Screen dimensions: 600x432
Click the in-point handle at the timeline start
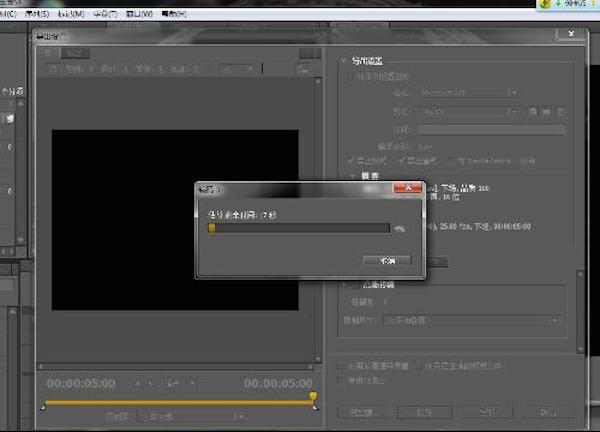coord(43,407)
